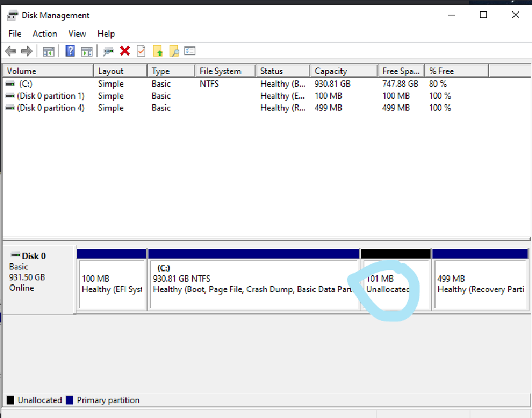The height and width of the screenshot is (418, 532).
Task: Click the Connect/refresh disk toolbar icon
Action: [x=108, y=51]
